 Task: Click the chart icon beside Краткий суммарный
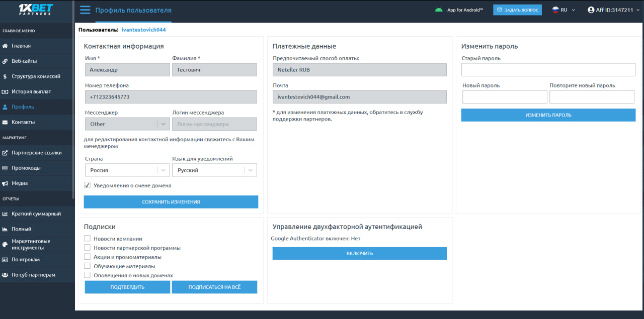pos(5,214)
